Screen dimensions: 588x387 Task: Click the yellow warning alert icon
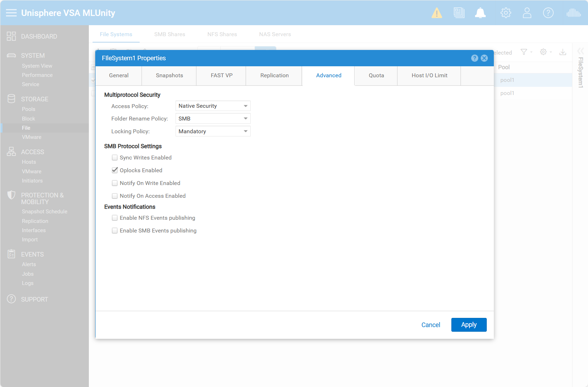click(437, 13)
